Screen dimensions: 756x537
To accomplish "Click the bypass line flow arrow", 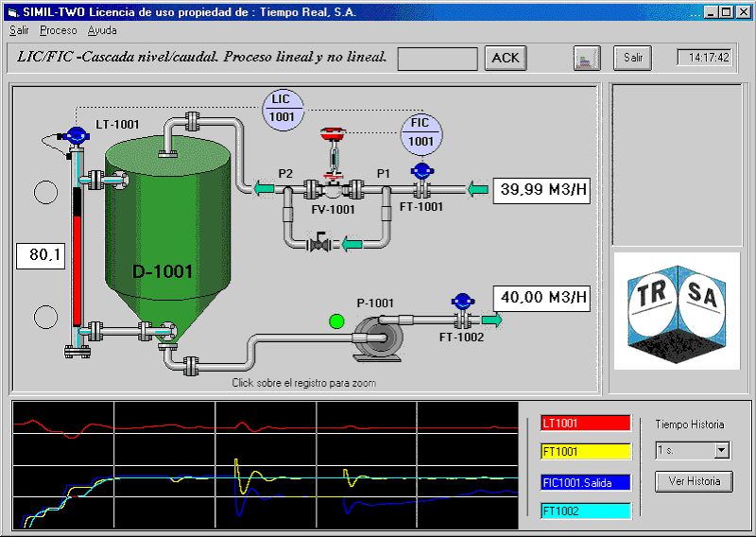I will 352,244.
